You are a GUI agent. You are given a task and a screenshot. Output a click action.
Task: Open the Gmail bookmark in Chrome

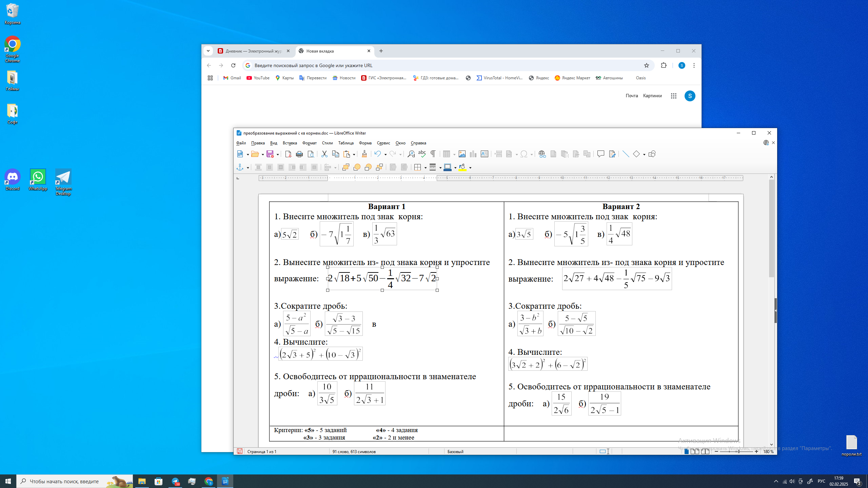point(232,78)
